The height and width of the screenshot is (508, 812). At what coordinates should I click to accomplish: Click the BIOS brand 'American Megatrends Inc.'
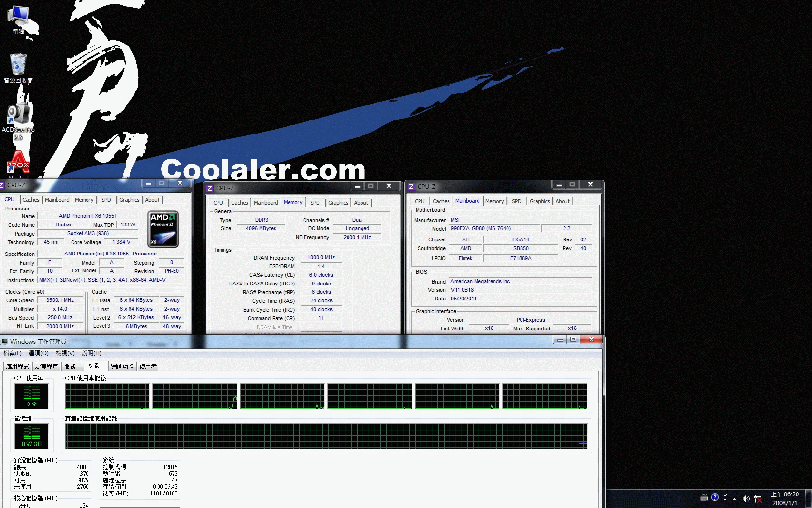point(520,282)
